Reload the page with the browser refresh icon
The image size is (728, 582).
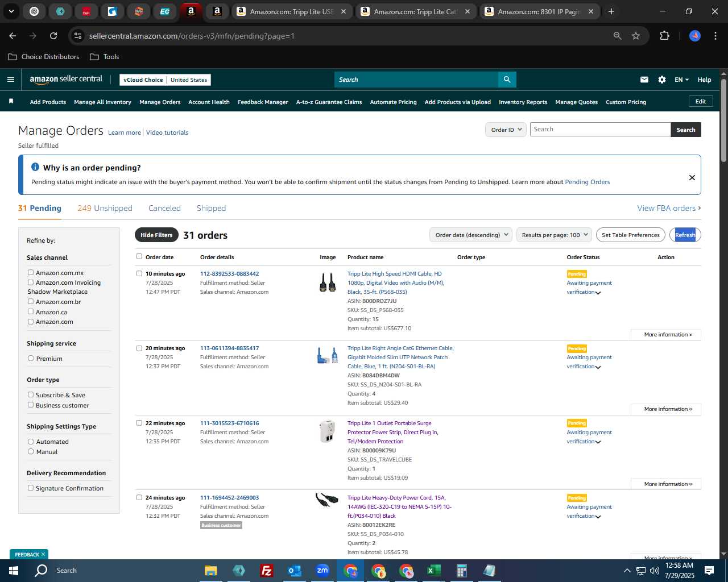coord(53,36)
